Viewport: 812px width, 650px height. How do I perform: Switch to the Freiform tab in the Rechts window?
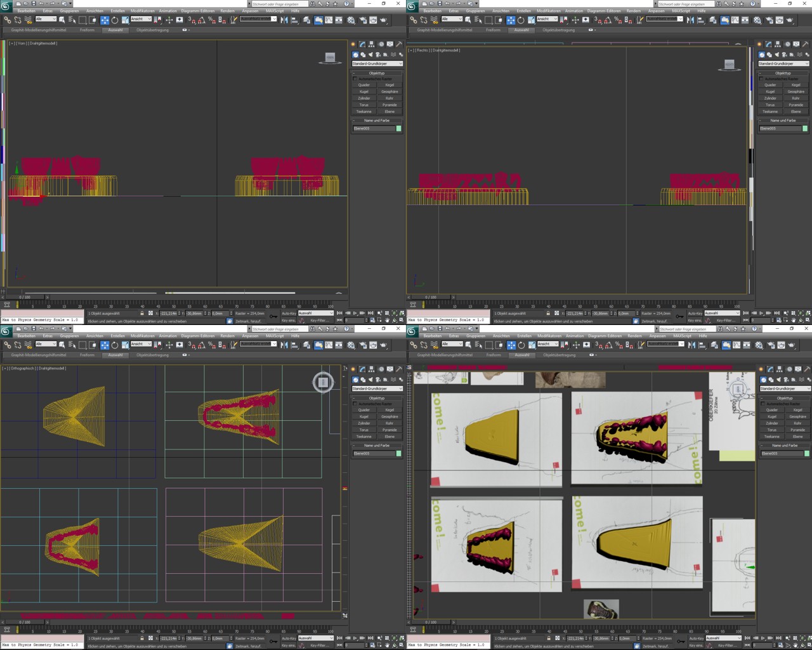pos(493,30)
